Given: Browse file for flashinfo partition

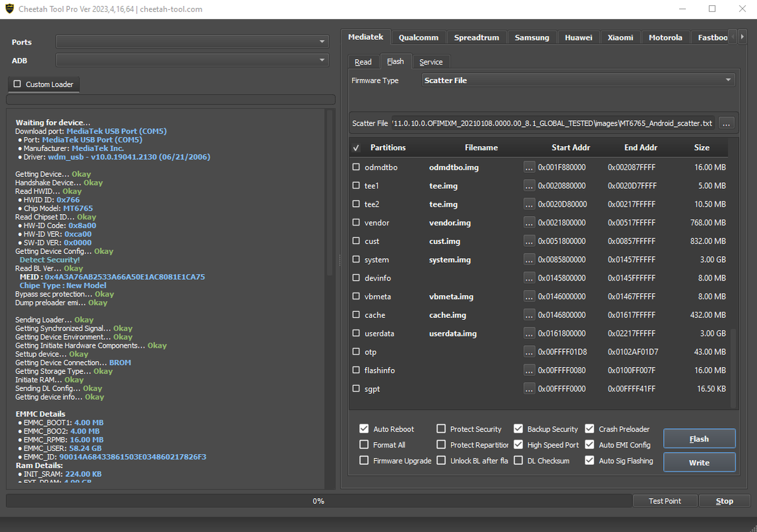Looking at the screenshot, I should pos(529,370).
